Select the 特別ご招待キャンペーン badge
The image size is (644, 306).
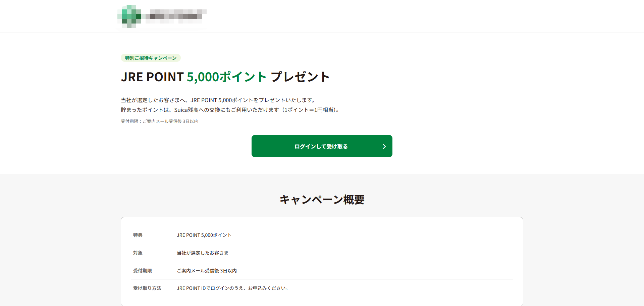pos(151,58)
